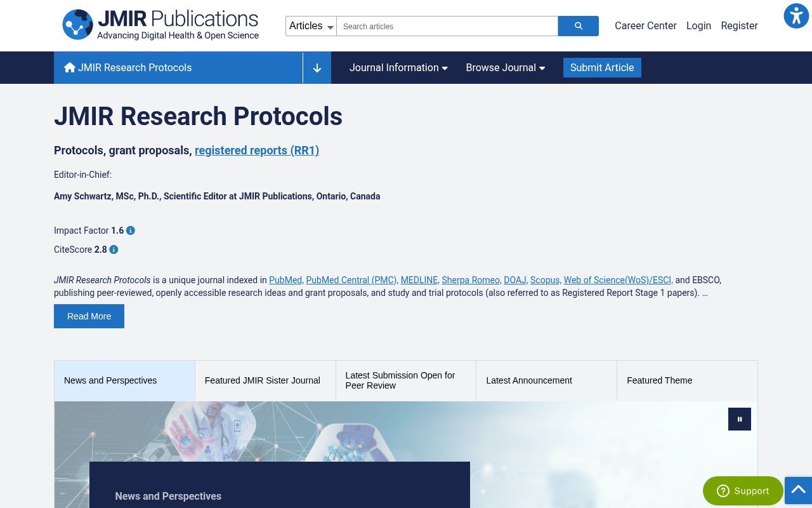Open the Web of Science(WoS)/ESCI link

617,280
